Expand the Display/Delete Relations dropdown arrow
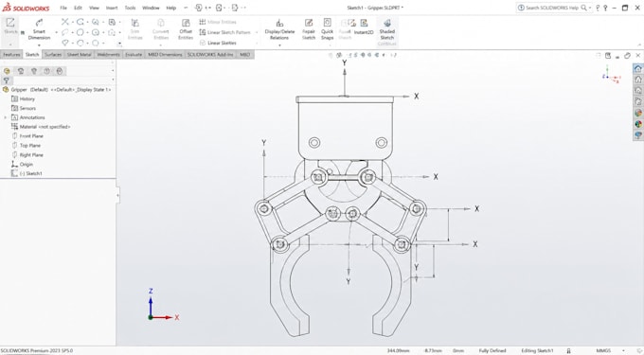The width and height of the screenshot is (644, 355). pyautogui.click(x=279, y=44)
